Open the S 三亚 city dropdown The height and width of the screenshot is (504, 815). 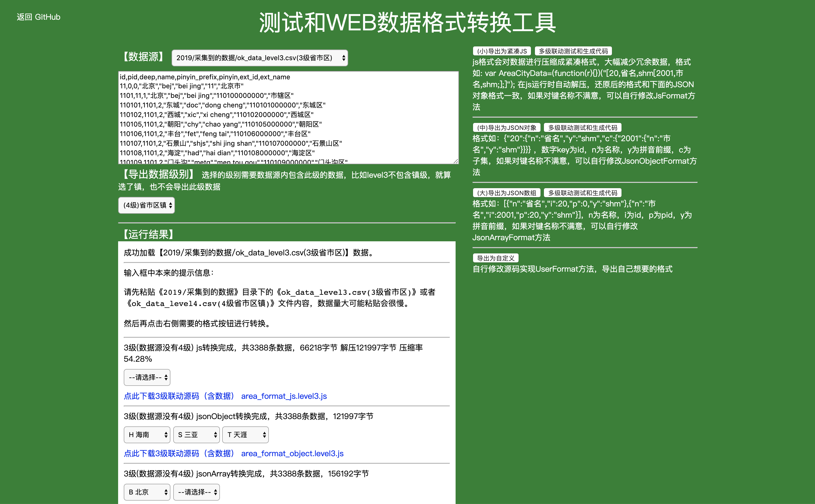(196, 435)
